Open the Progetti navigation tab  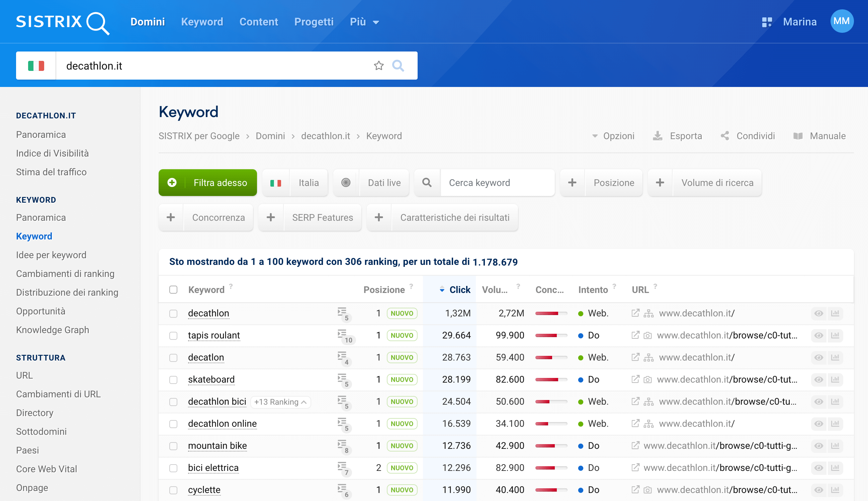(x=314, y=22)
